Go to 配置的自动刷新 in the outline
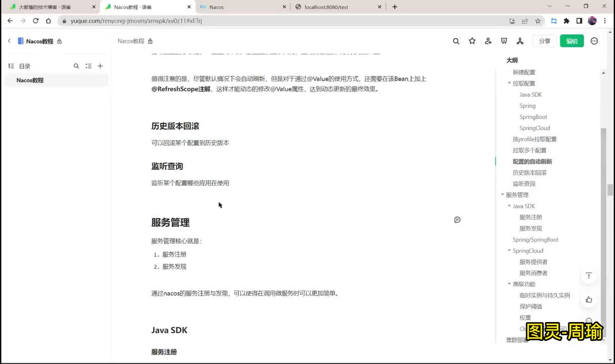Viewport: 615px width, 364px height. [x=533, y=162]
